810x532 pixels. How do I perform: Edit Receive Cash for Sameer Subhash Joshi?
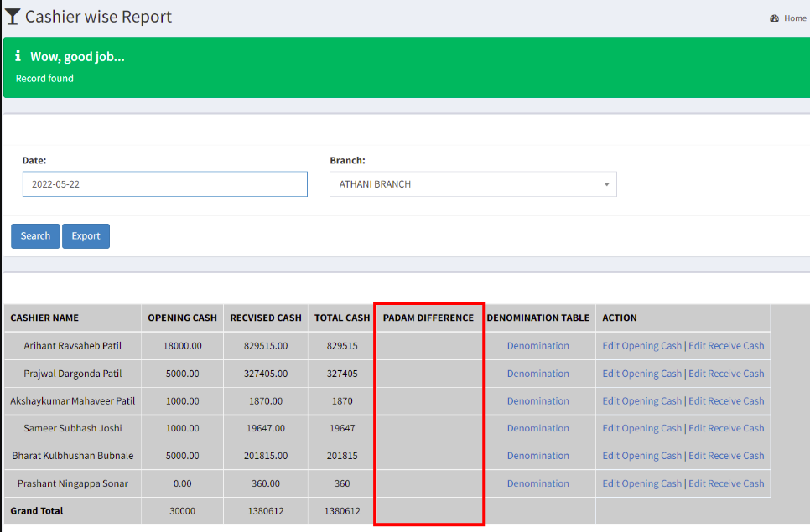[x=726, y=428]
